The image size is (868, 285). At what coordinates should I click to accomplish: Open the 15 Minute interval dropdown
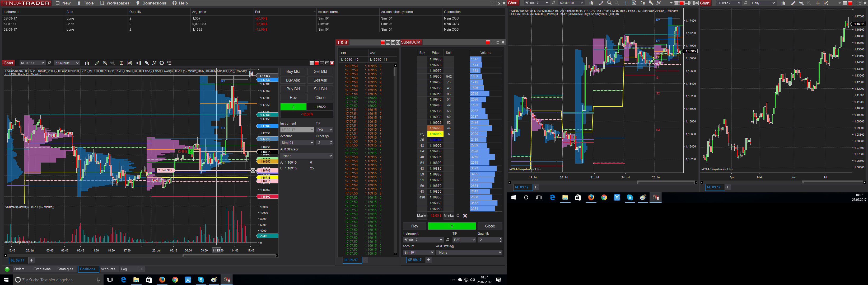click(67, 63)
